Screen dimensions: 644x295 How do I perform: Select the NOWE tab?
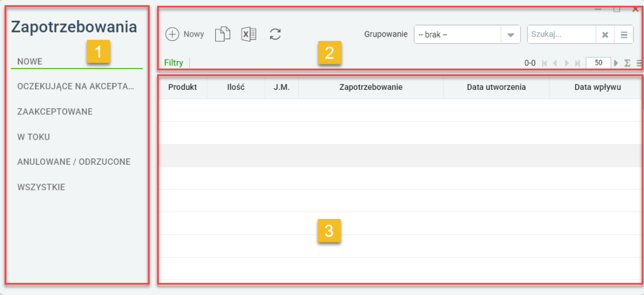77,62
